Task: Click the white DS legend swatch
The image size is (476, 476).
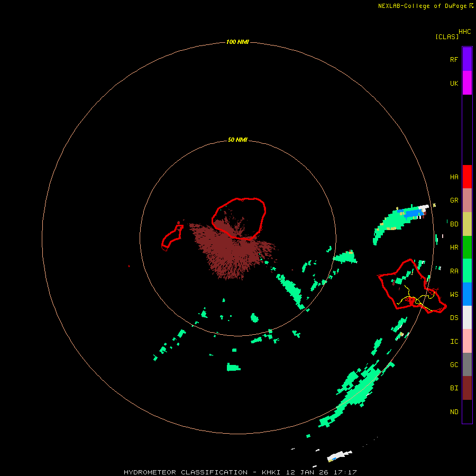Action: (467, 317)
